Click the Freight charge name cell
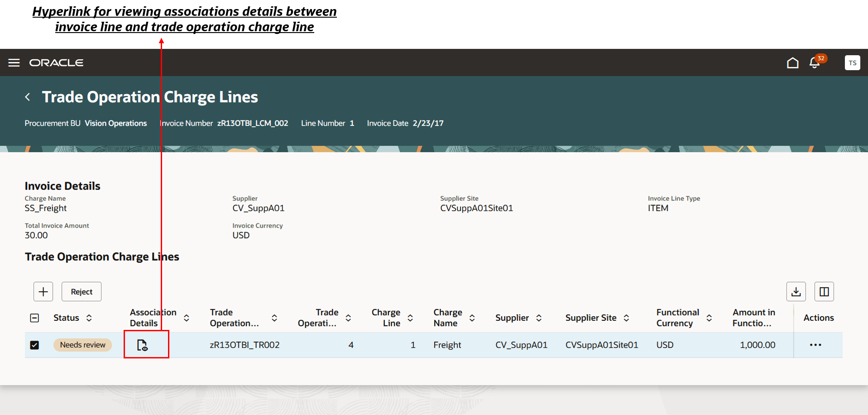This screenshot has width=868, height=415. [447, 345]
